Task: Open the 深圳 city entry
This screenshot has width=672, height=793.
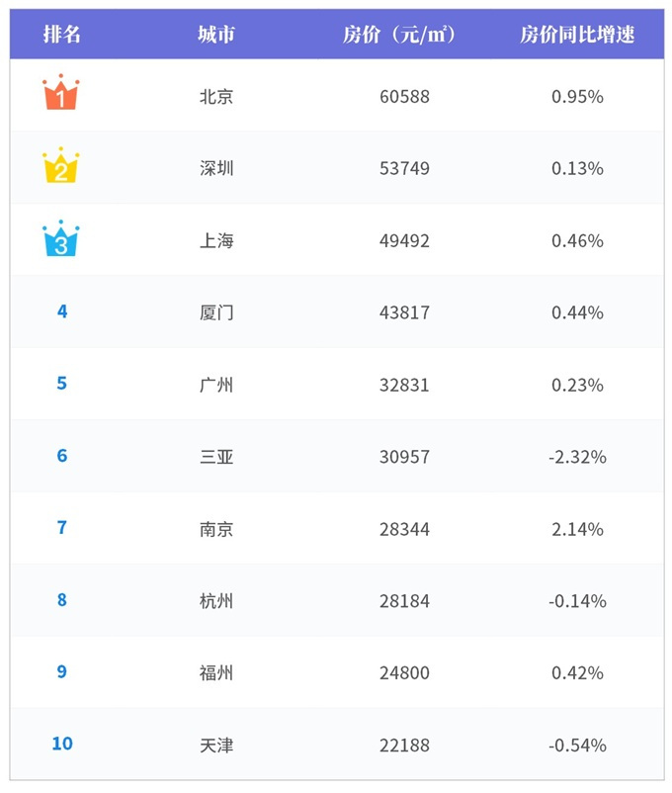Action: click(216, 168)
